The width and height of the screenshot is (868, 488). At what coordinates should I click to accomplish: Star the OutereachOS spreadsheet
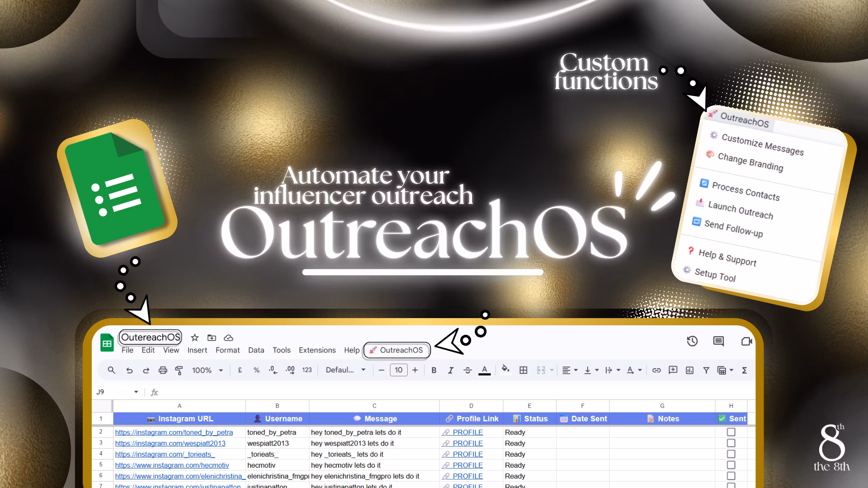coord(195,338)
